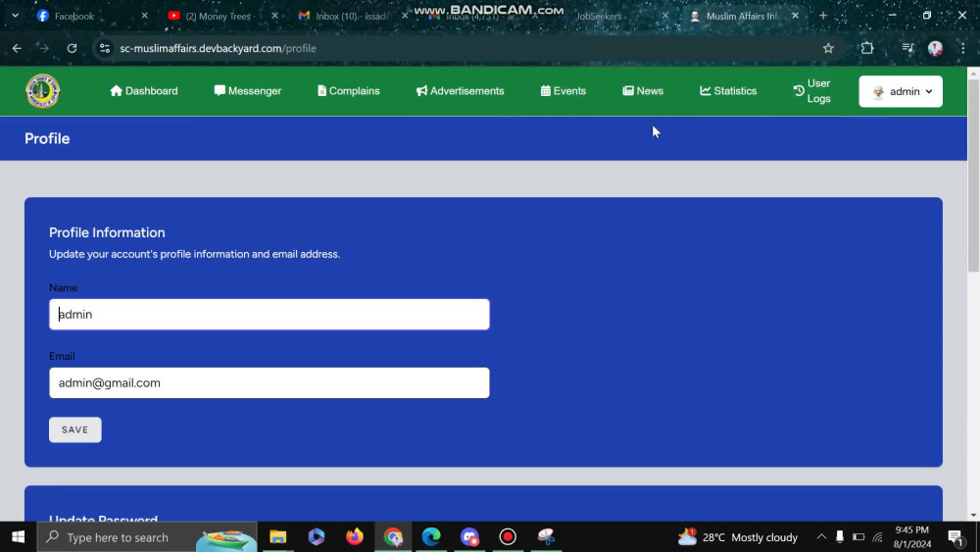This screenshot has height=552, width=980.
Task: Open the Bandicam recorder taskbar icon
Action: (508, 537)
